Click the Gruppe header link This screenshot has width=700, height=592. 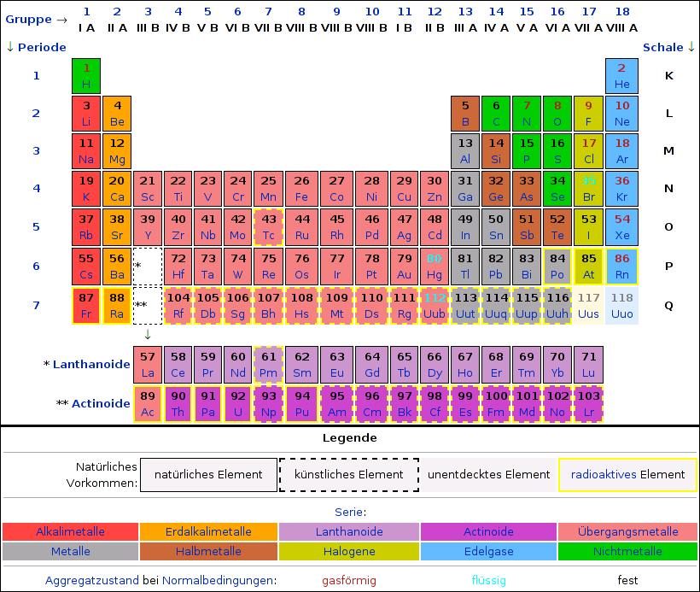point(28,20)
